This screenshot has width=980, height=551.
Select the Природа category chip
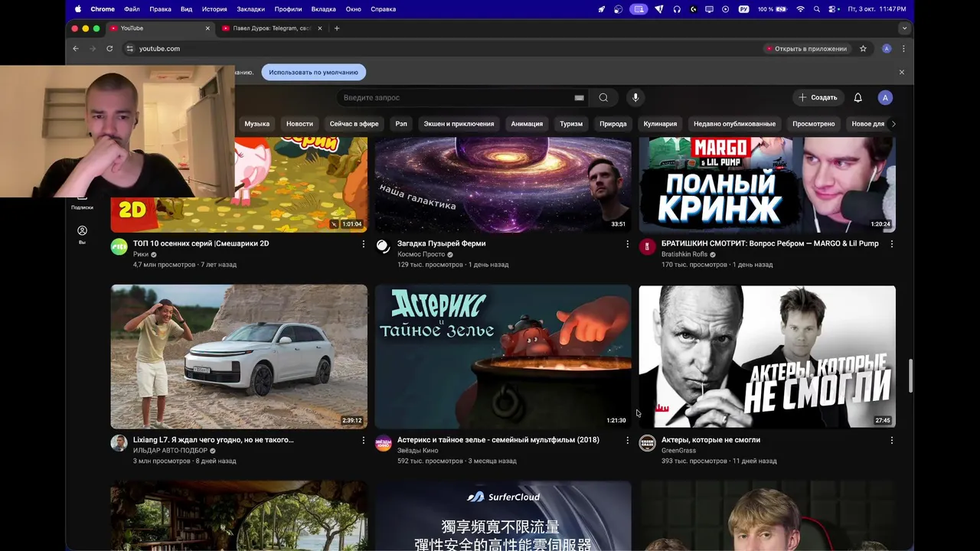tap(613, 123)
